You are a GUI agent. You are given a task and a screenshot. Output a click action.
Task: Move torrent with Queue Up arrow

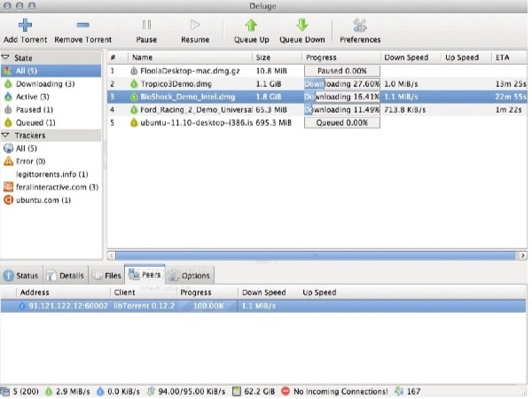252,31
